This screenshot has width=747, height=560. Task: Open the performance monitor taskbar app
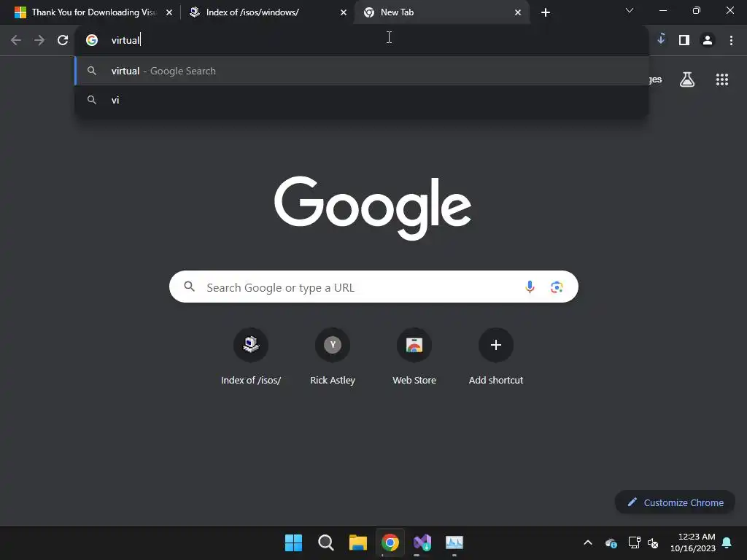click(x=454, y=542)
